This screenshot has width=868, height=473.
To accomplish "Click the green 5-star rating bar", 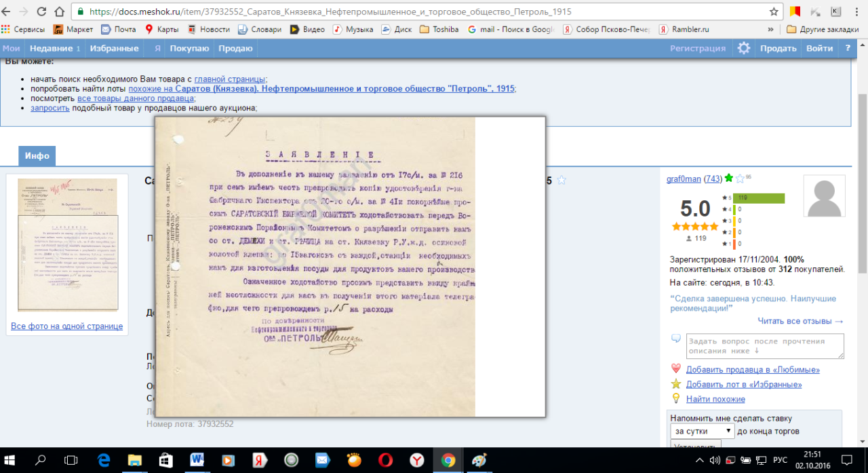I will pos(759,198).
